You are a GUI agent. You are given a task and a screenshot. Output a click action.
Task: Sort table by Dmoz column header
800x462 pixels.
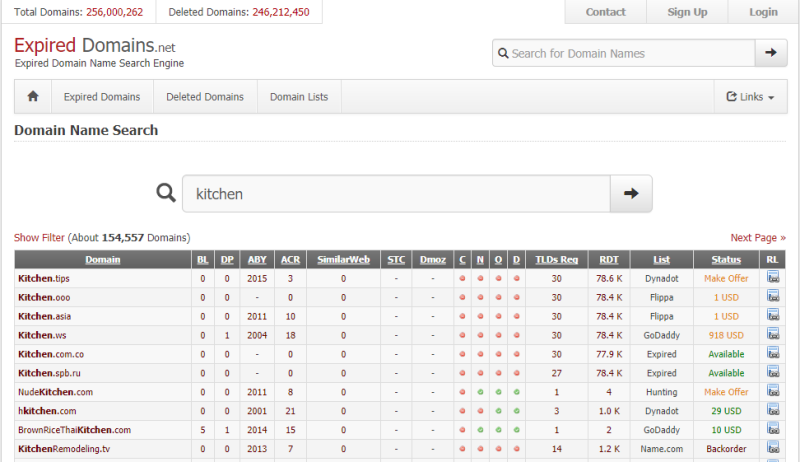click(x=433, y=260)
